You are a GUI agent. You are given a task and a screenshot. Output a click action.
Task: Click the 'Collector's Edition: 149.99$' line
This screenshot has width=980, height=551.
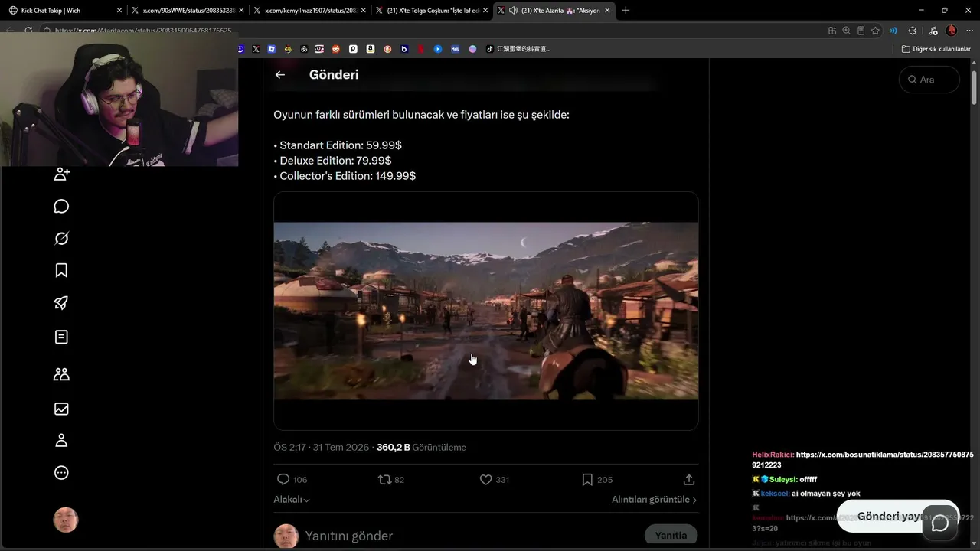345,176
